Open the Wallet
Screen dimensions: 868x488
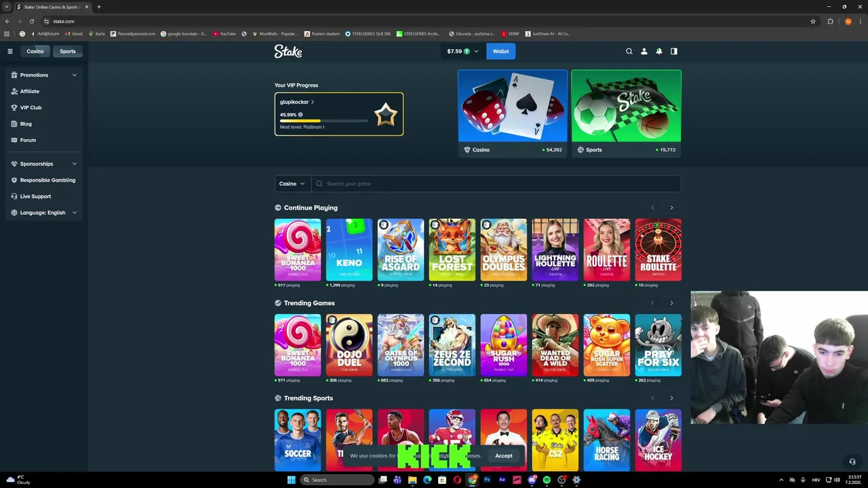click(501, 52)
